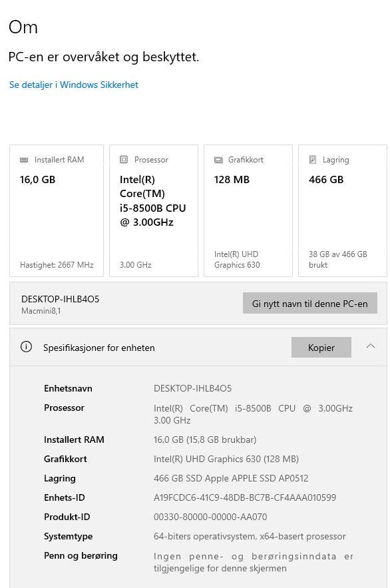The image size is (390, 588).
Task: Select the Grafikkort 128 MB card
Action: [248, 210]
